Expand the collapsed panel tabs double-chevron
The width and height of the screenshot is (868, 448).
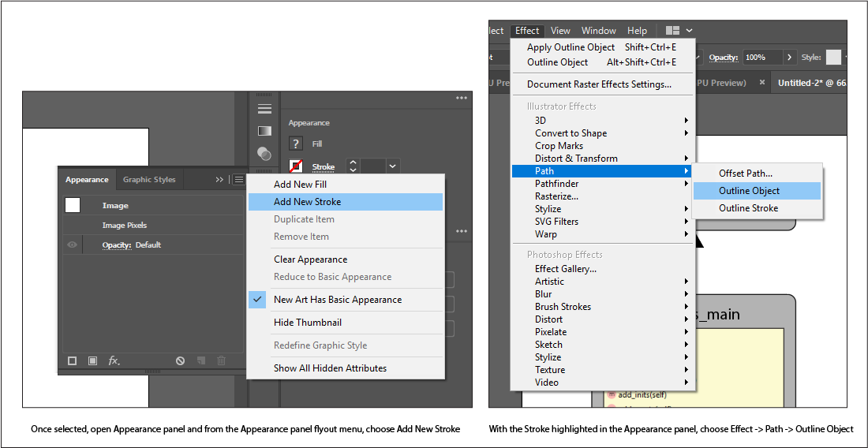click(219, 180)
